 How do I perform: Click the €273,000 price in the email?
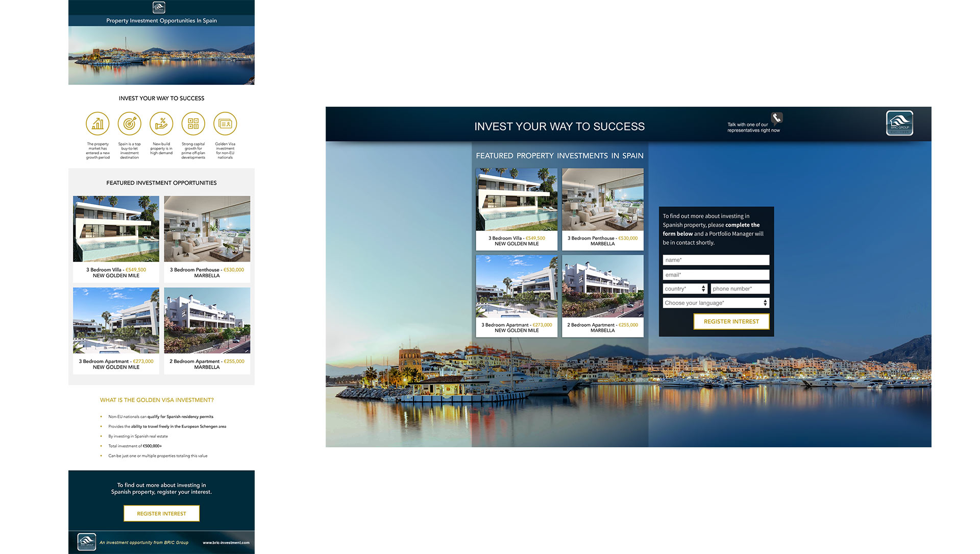point(143,362)
